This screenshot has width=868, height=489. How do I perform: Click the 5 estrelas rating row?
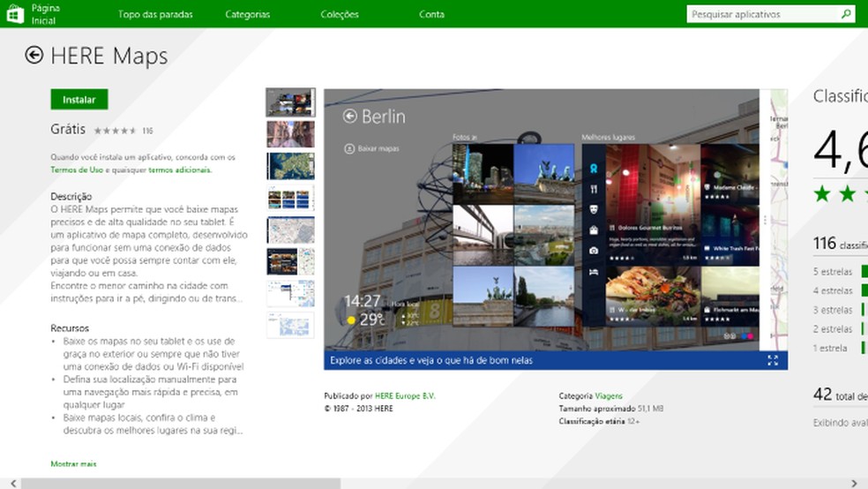pos(841,271)
